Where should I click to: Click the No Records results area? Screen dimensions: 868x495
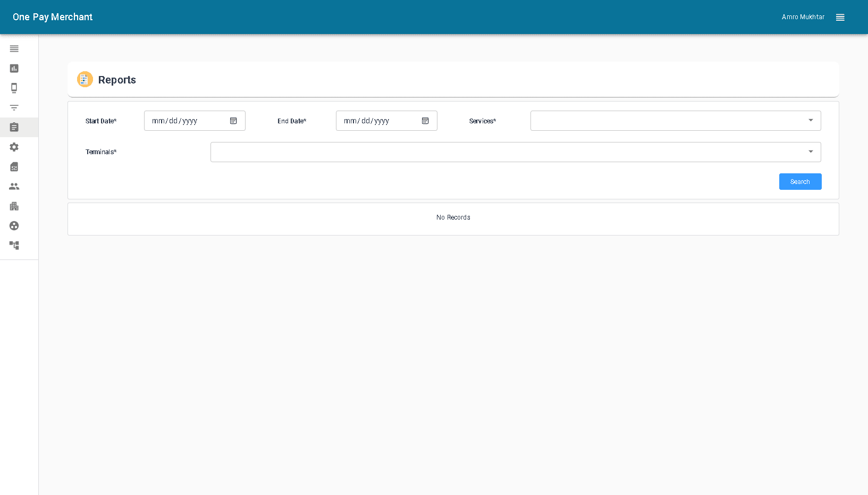[453, 217]
